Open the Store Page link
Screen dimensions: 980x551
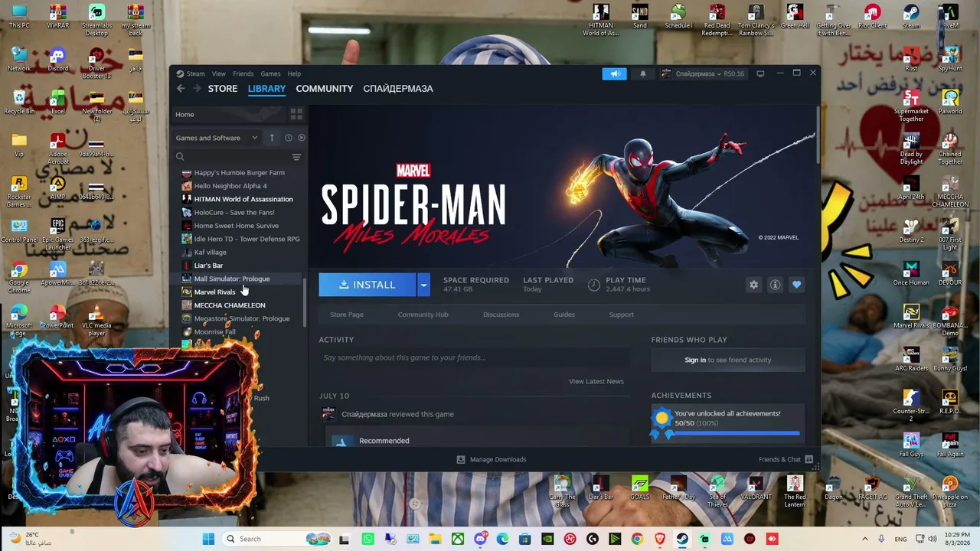coord(347,315)
